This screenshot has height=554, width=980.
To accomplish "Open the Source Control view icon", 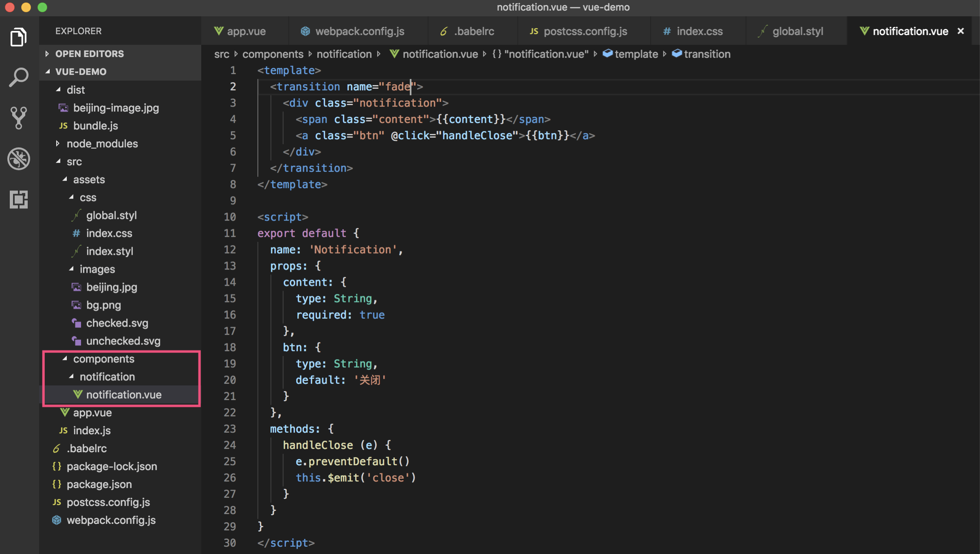I will pyautogui.click(x=18, y=118).
